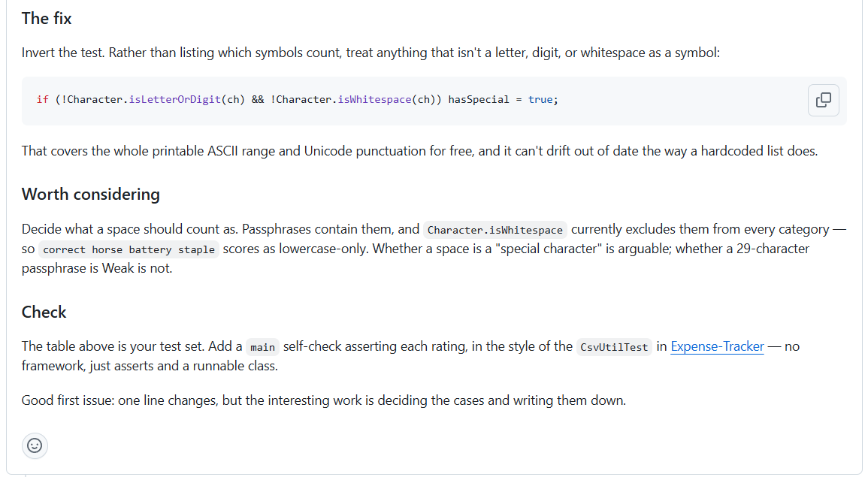
Task: Click hasSpecial variable in the code block
Action: tap(478, 100)
